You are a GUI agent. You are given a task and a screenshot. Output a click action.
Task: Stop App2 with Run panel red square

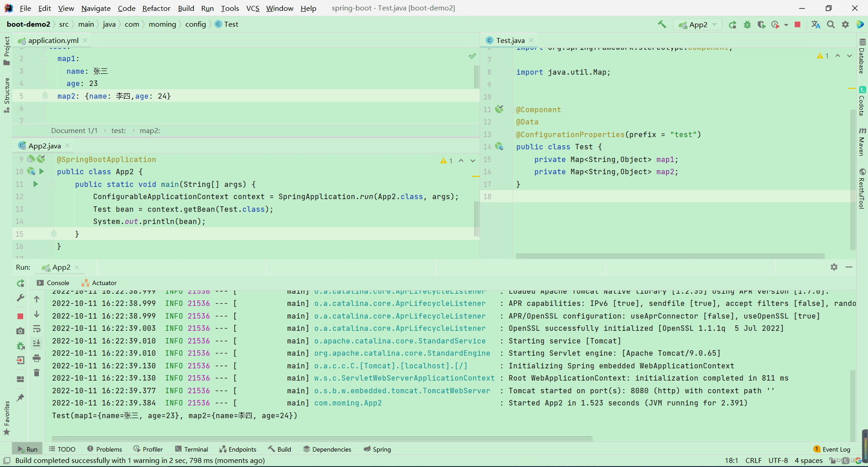tap(20, 316)
